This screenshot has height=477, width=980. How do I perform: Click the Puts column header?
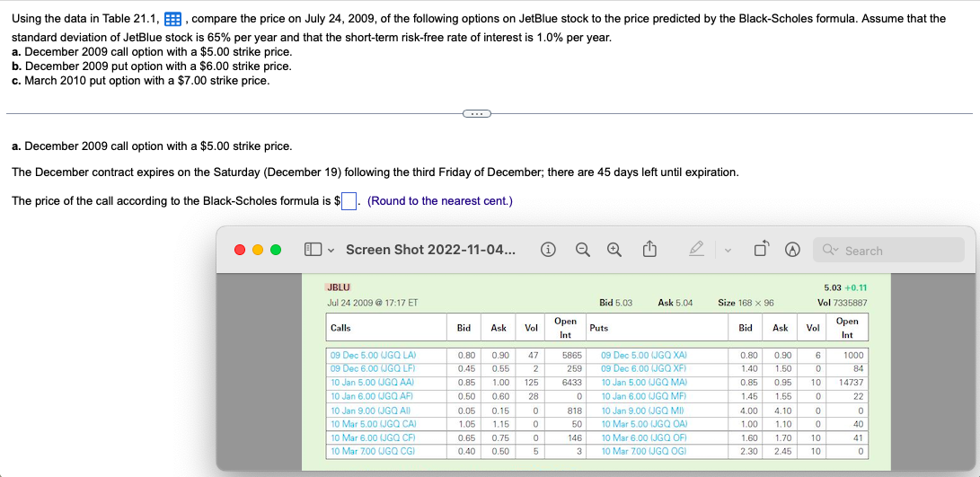pyautogui.click(x=599, y=327)
